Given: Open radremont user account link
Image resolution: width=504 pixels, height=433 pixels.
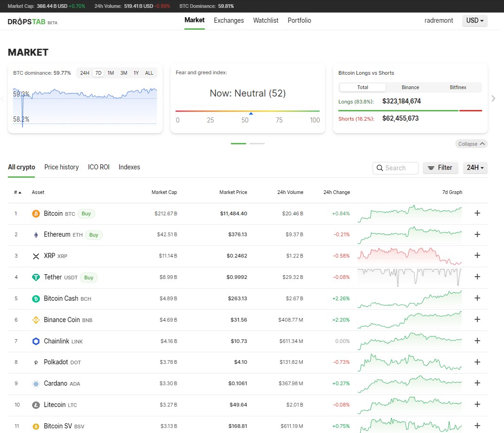Looking at the screenshot, I should (x=439, y=20).
